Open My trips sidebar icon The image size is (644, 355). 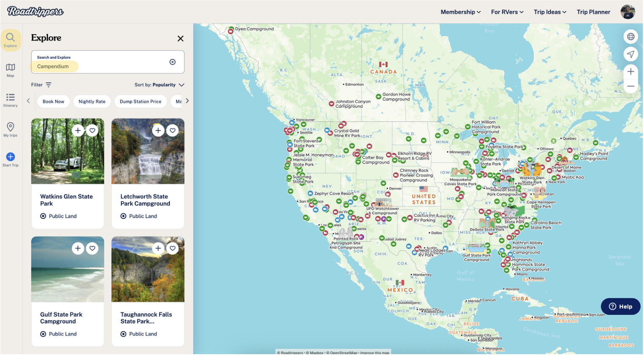(x=11, y=130)
